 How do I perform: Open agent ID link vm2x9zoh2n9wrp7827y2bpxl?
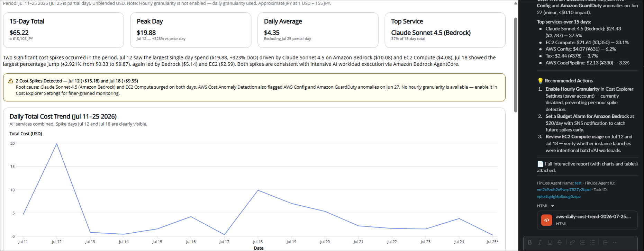click(x=564, y=190)
